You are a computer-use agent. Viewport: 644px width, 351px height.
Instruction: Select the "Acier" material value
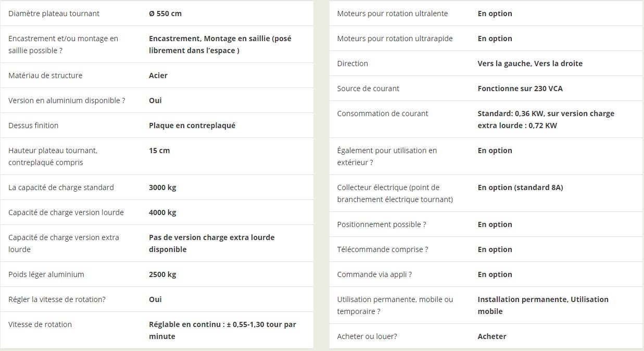click(158, 76)
